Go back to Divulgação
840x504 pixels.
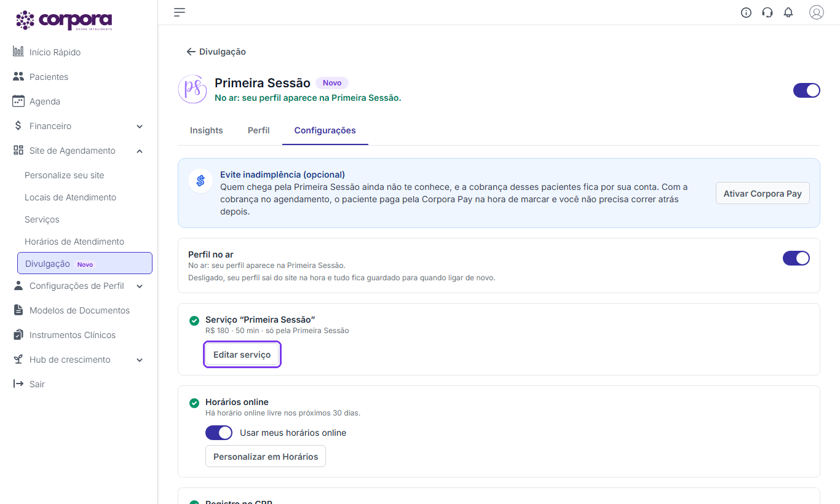coord(216,52)
